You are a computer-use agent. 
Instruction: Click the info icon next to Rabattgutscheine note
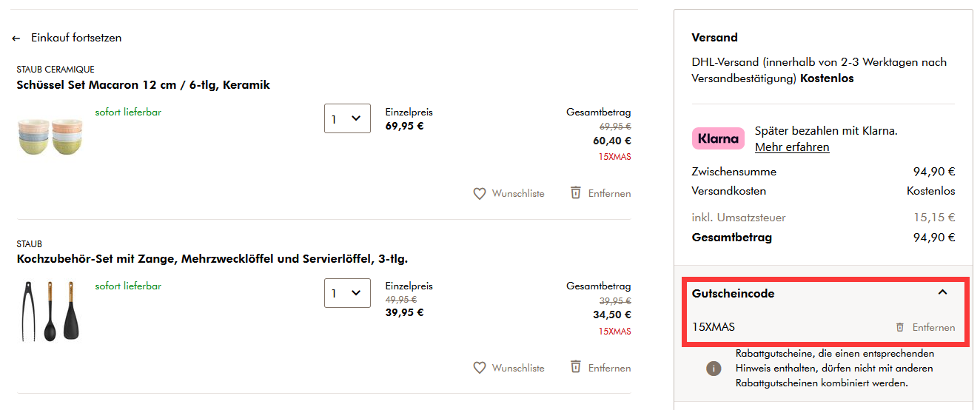point(714,369)
